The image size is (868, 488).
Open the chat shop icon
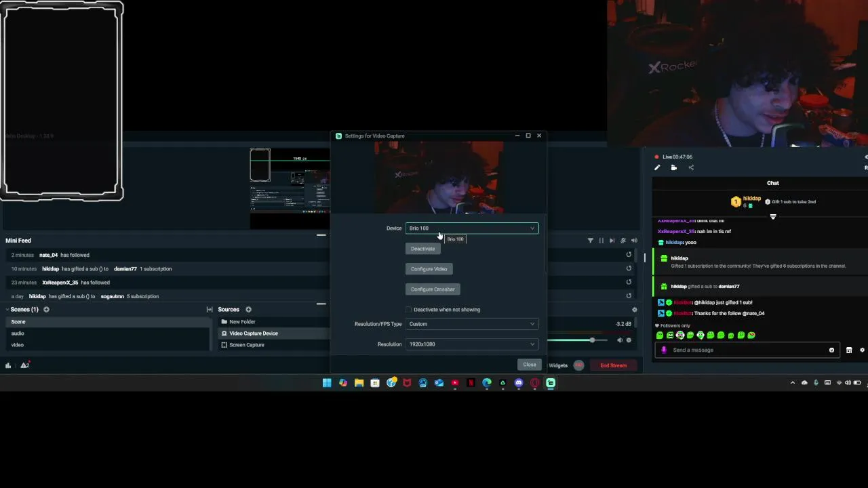pyautogui.click(x=849, y=350)
